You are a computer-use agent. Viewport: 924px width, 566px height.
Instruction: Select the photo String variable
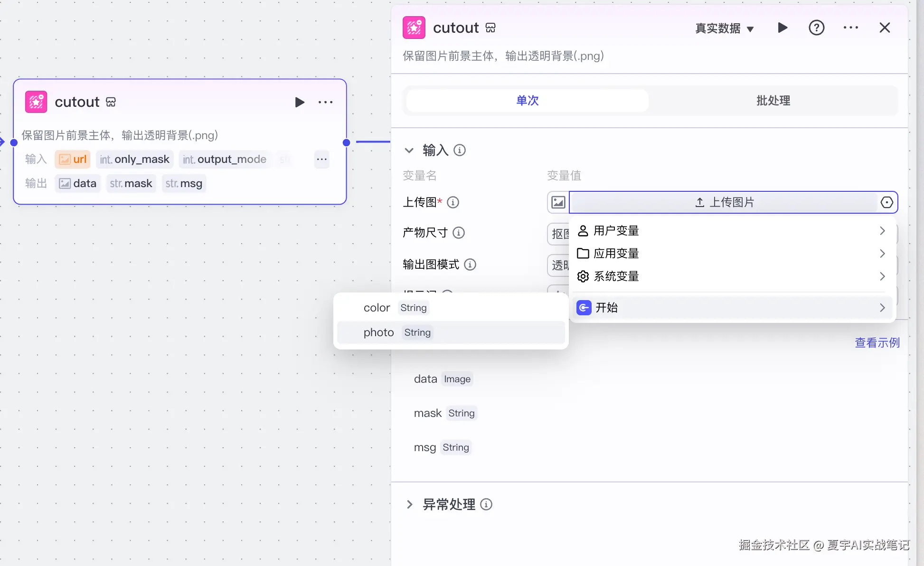(x=451, y=332)
